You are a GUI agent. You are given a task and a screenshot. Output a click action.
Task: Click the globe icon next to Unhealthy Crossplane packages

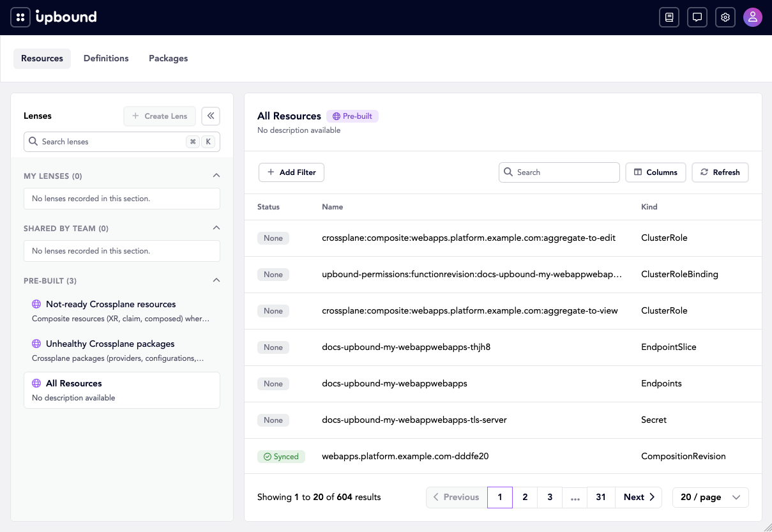tap(36, 344)
